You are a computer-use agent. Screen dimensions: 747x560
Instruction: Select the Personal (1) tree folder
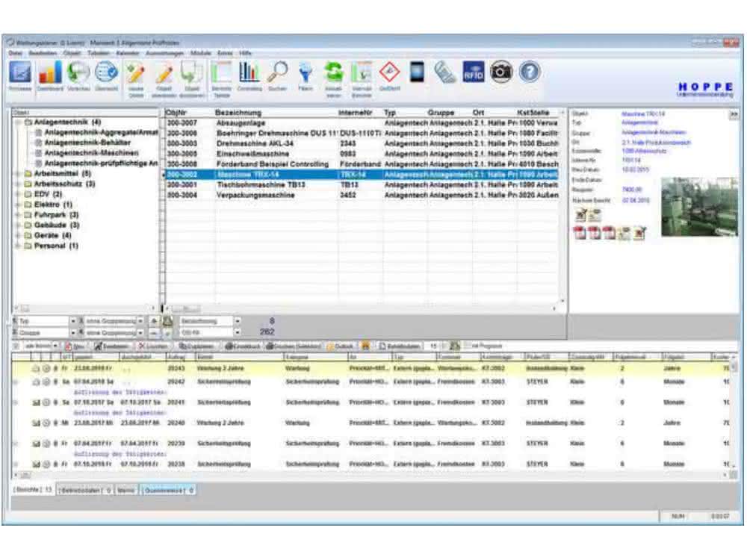56,246
